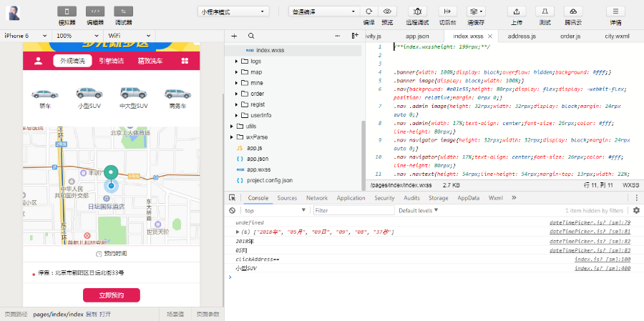The width and height of the screenshot is (644, 321).
Task: Click the compile refresh icon
Action: click(x=369, y=11)
